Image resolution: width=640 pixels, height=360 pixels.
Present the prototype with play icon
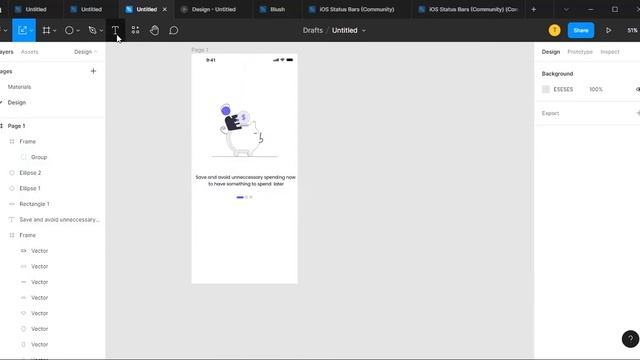tap(608, 30)
